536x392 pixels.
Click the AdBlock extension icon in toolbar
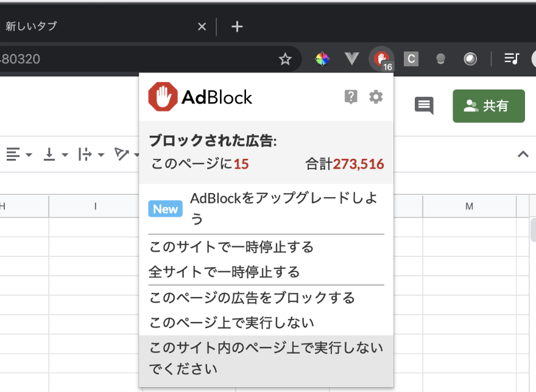(381, 59)
